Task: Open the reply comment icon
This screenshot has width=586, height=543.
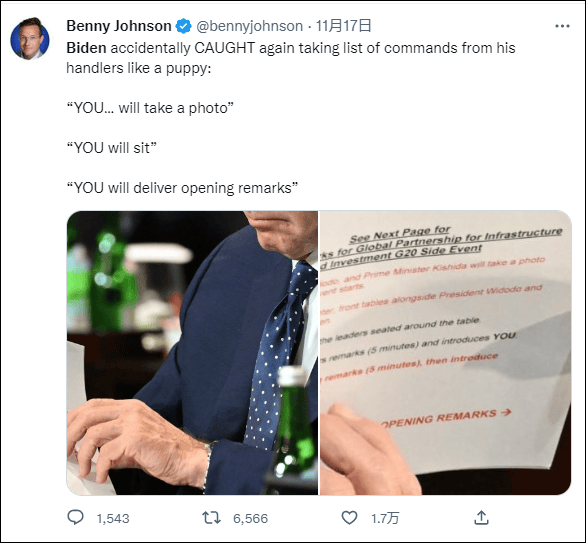Action: tap(75, 518)
